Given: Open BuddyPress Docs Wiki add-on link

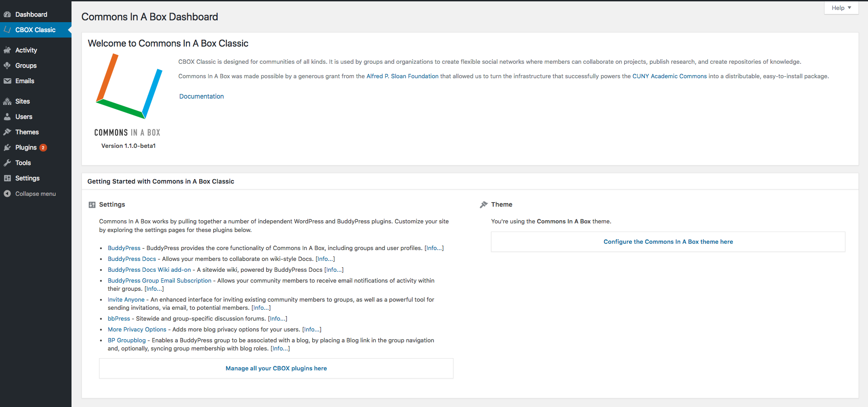Looking at the screenshot, I should click(x=149, y=270).
